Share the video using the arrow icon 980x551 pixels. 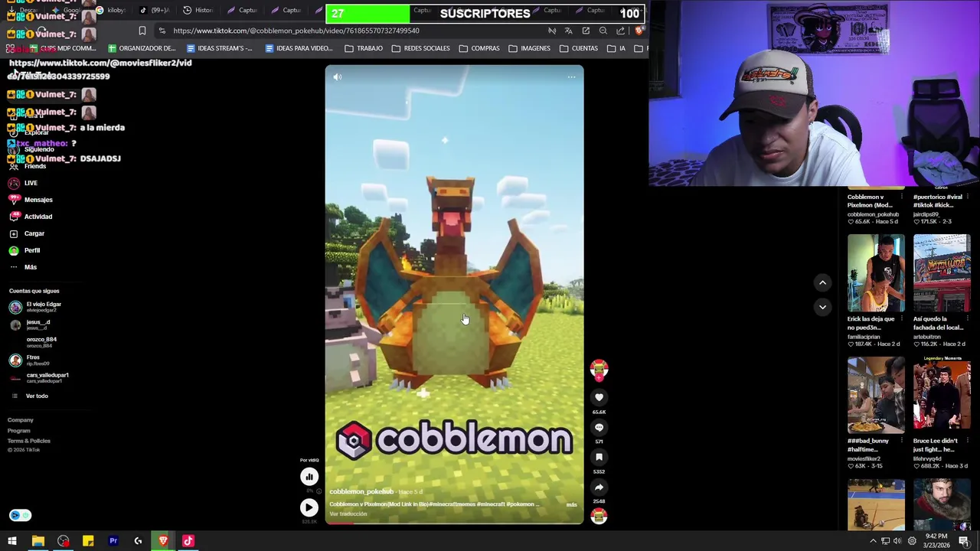pos(599,487)
